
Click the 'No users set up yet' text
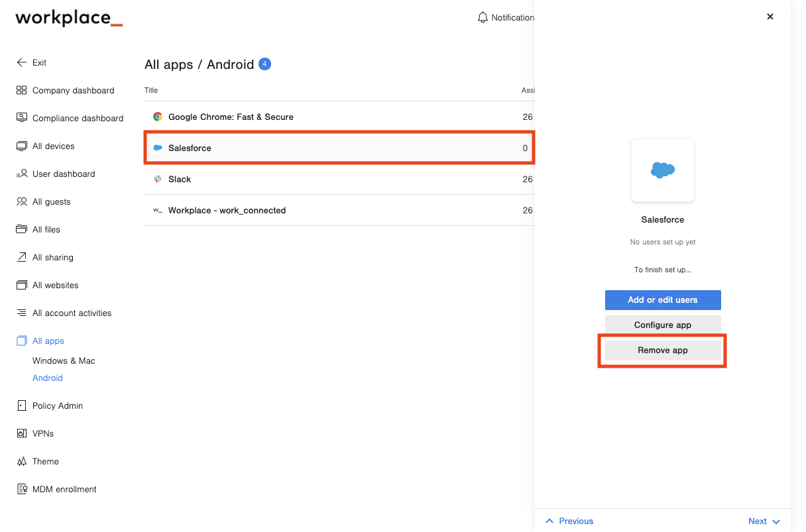(x=663, y=242)
